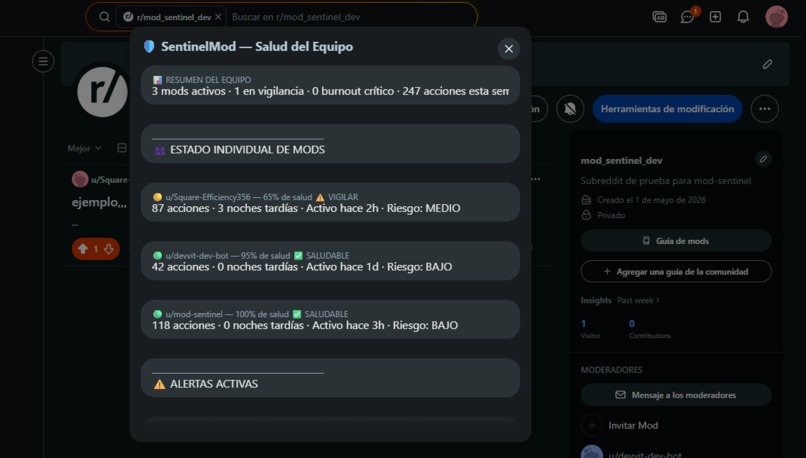
Task: Open the notifications bell
Action: coord(743,17)
